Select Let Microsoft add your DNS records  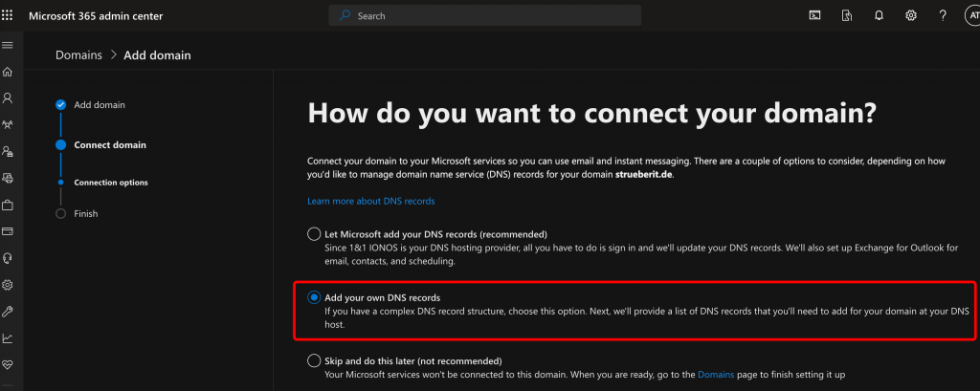(314, 234)
